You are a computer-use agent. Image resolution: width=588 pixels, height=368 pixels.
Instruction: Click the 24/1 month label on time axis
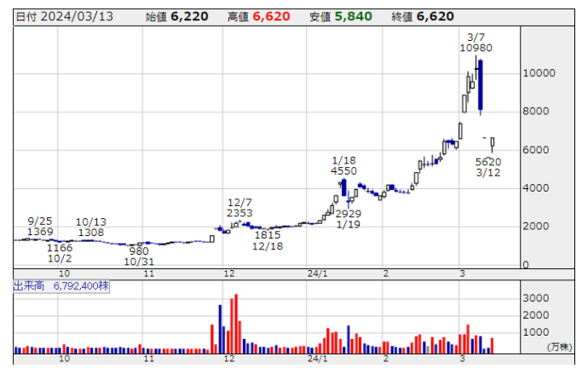pos(316,273)
